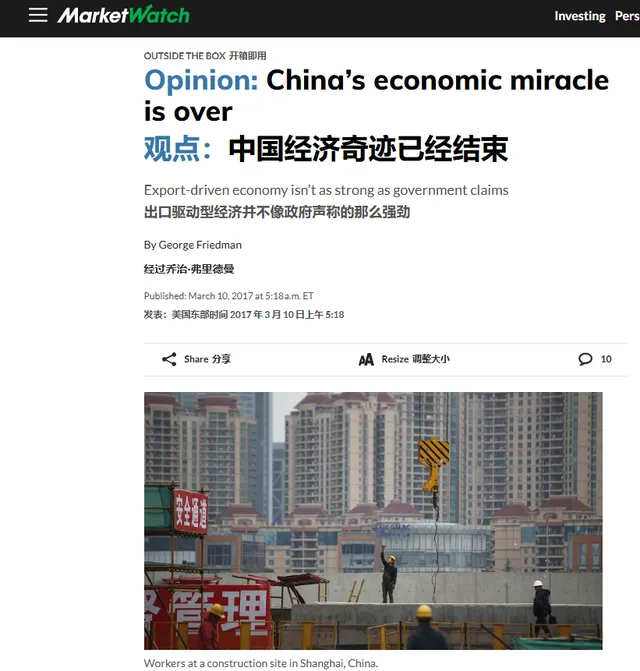Click the Chinese translated headline
This screenshot has height=671, width=640.
[x=326, y=149]
